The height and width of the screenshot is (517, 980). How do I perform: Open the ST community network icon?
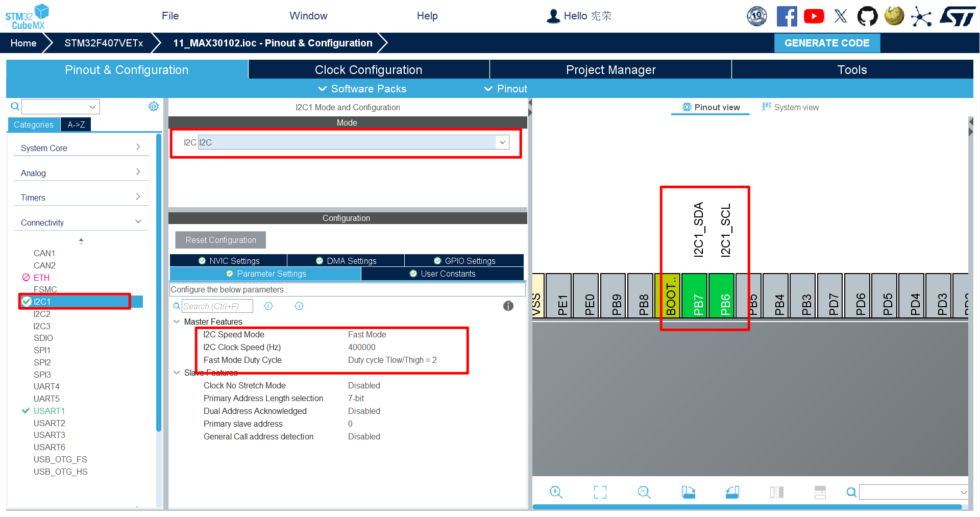[921, 16]
